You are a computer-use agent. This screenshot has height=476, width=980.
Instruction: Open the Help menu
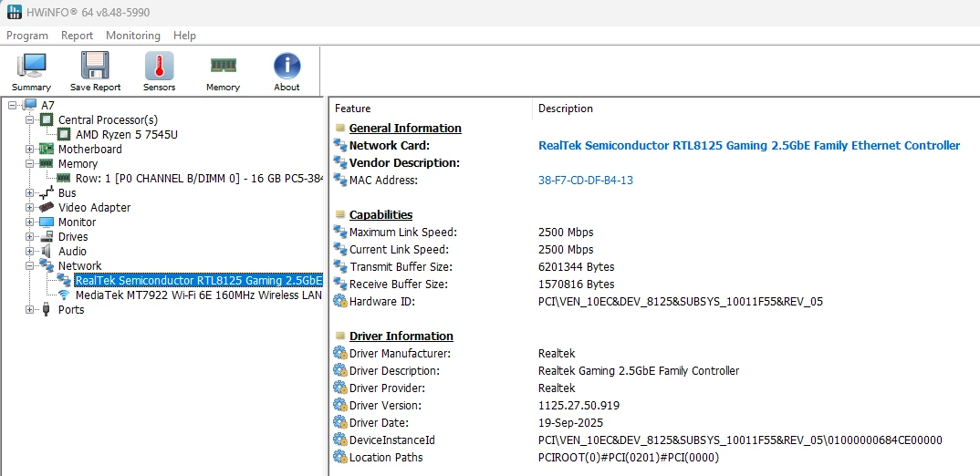pos(185,36)
